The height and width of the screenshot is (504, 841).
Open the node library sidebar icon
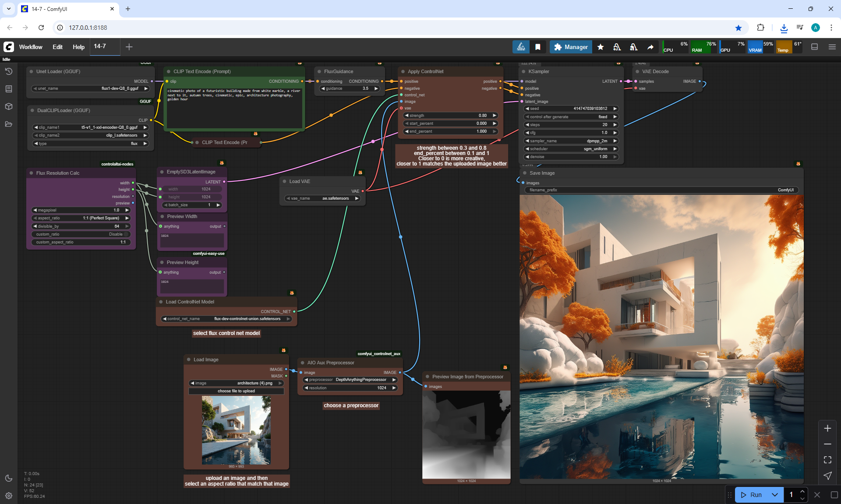(8, 89)
